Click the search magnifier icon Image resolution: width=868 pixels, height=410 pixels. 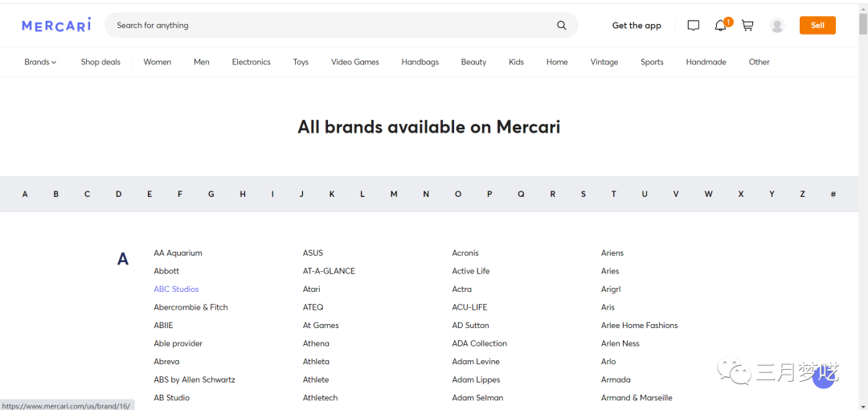pyautogui.click(x=562, y=25)
